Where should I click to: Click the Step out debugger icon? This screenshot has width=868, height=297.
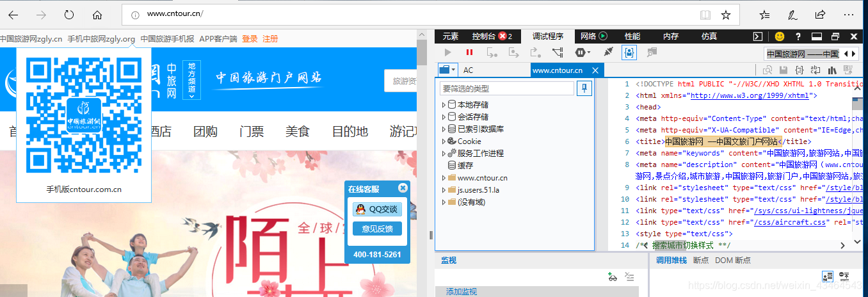point(535,52)
